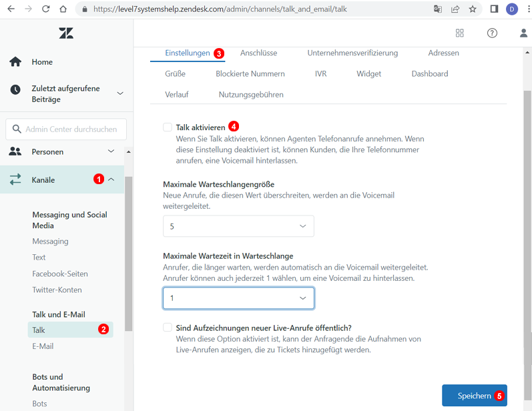Image resolution: width=532 pixels, height=411 pixels.
Task: Expand Zuletzt aufgerufene Beiträge chevron
Action: tap(120, 93)
